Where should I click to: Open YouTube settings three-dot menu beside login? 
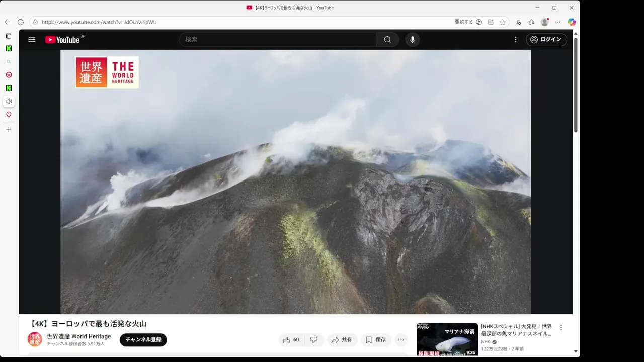516,40
